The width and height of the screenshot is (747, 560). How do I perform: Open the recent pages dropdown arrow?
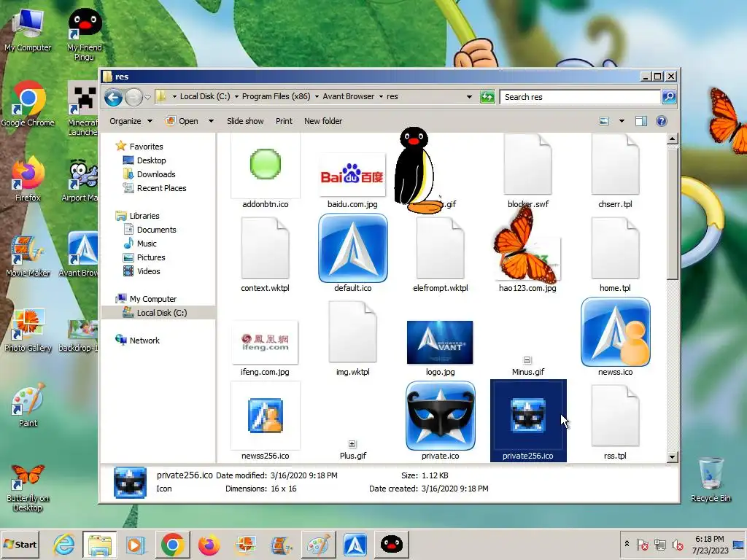click(147, 98)
